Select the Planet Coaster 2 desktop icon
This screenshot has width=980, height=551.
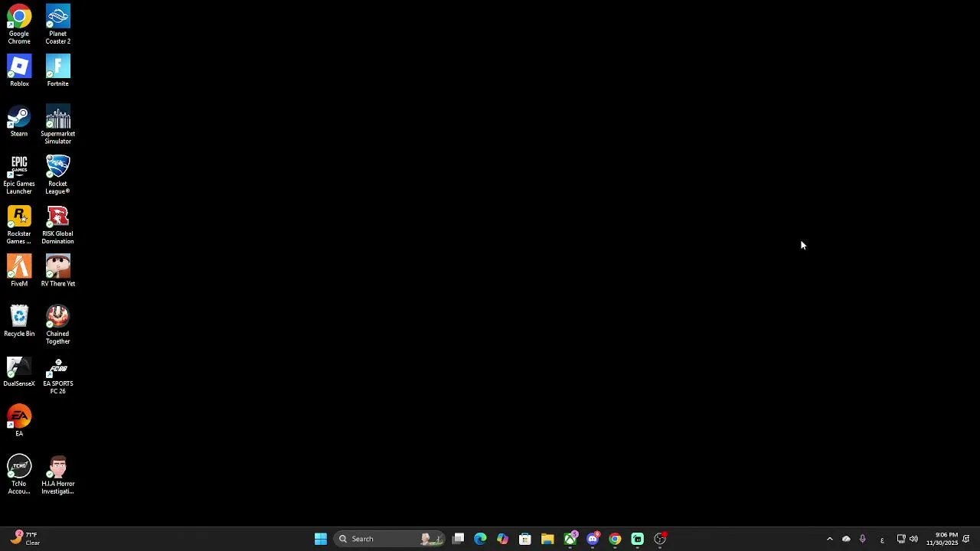(57, 24)
